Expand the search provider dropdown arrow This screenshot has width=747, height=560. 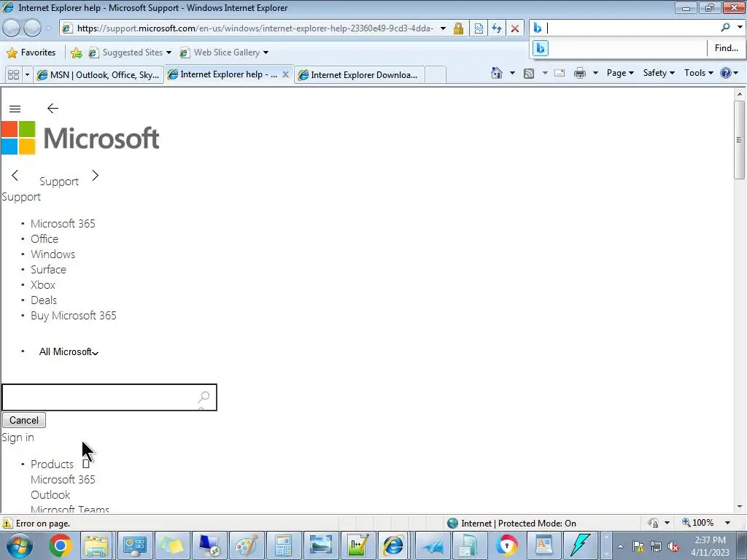tap(740, 28)
